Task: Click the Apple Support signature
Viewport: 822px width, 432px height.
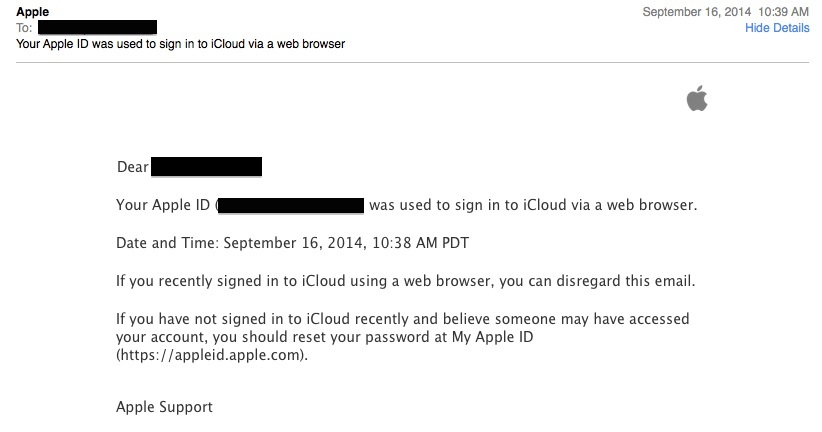Action: coord(164,407)
